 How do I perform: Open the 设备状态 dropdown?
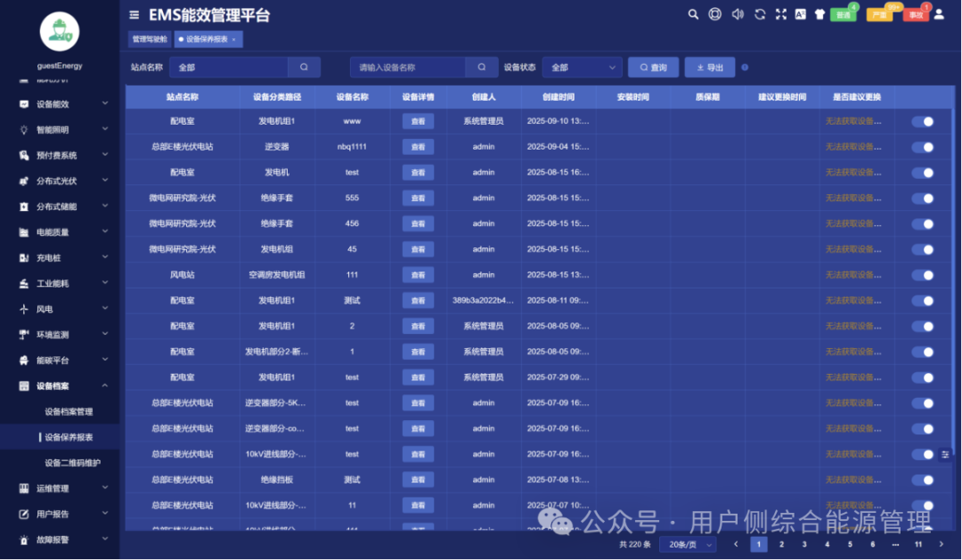pos(582,68)
